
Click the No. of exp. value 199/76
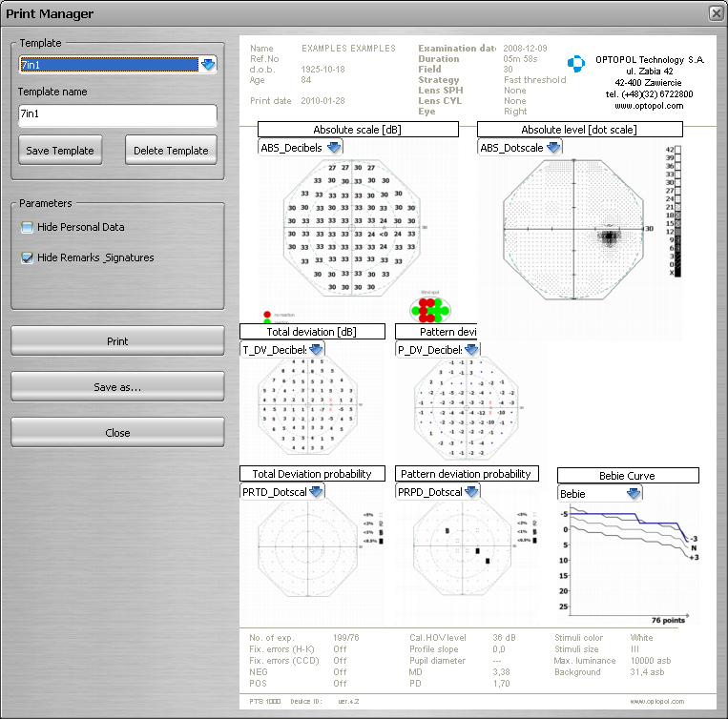pyautogui.click(x=346, y=638)
